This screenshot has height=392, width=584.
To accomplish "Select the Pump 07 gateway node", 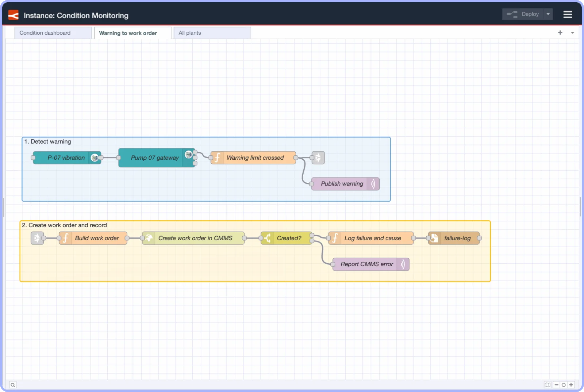I will pyautogui.click(x=157, y=158).
